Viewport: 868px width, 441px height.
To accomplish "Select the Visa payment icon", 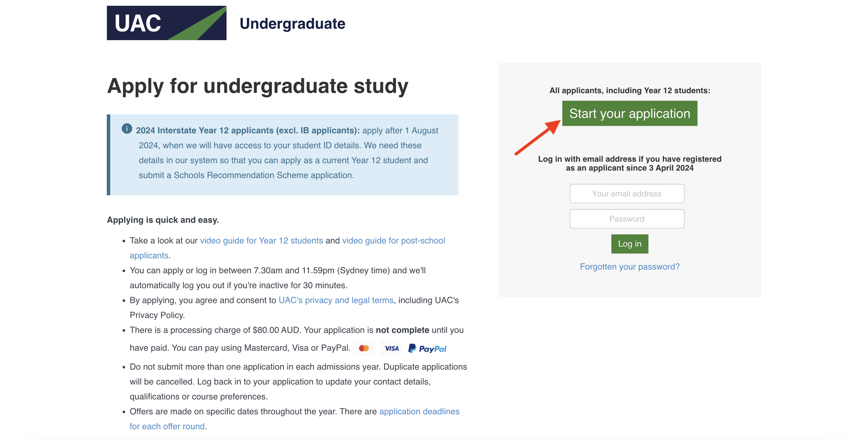I will [x=391, y=348].
